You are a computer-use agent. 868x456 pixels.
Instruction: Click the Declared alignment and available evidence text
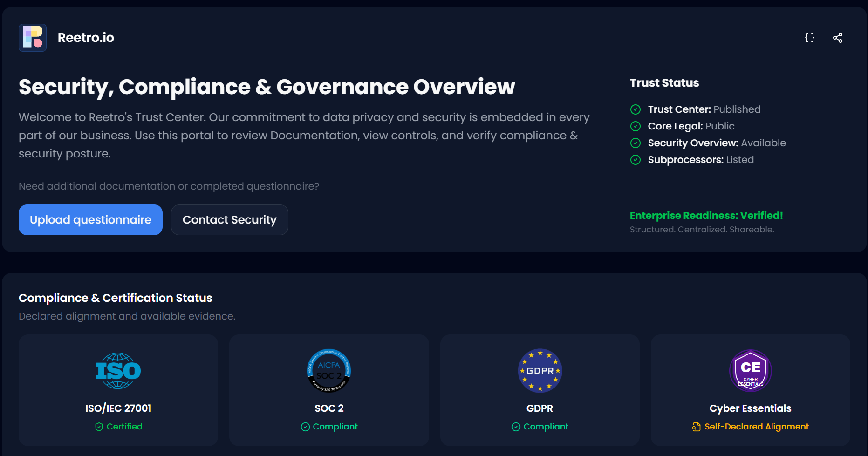pyautogui.click(x=127, y=316)
